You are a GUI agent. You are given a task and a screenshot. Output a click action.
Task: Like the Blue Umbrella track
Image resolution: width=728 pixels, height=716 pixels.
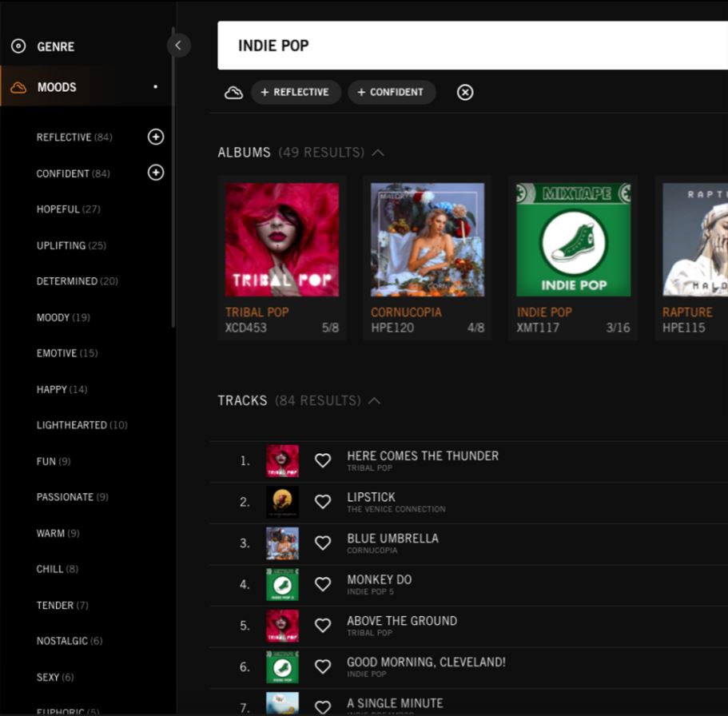tap(322, 543)
